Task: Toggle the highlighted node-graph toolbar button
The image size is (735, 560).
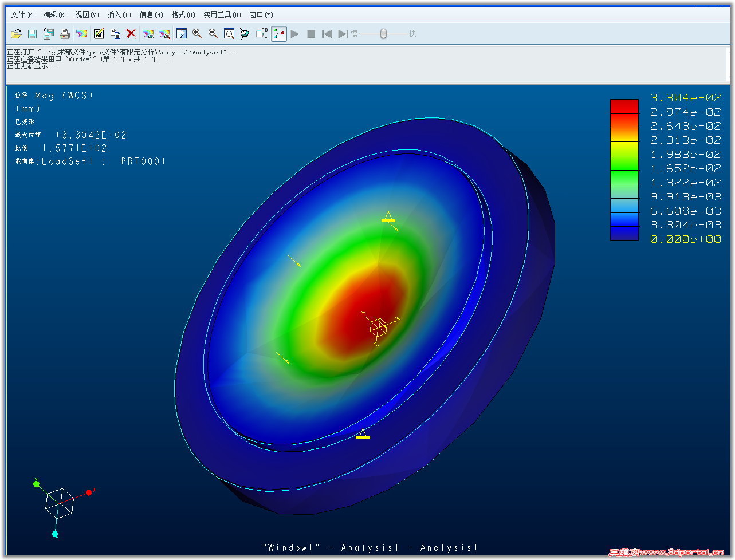Action: (279, 34)
